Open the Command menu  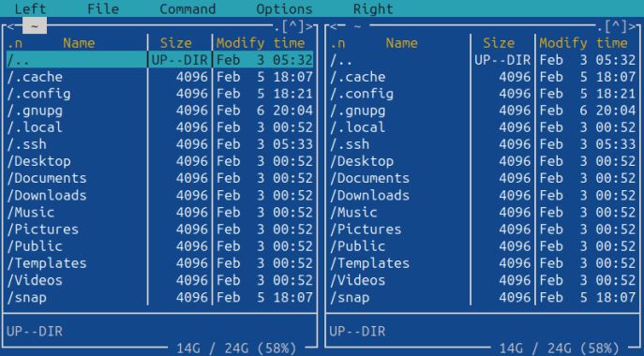pos(187,8)
